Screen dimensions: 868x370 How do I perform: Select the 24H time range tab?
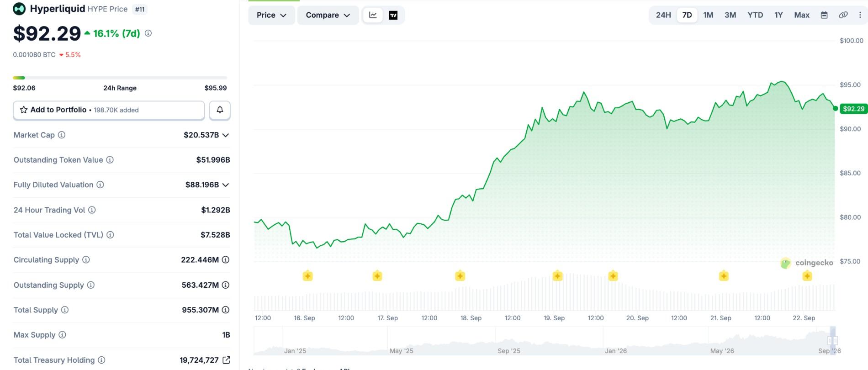click(x=663, y=15)
